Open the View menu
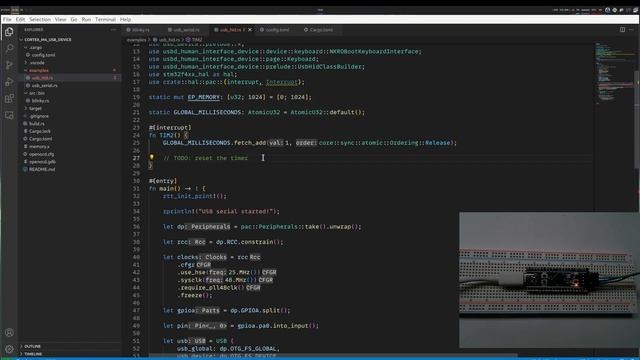Viewport: 640px width, 360px height. coord(60,19)
